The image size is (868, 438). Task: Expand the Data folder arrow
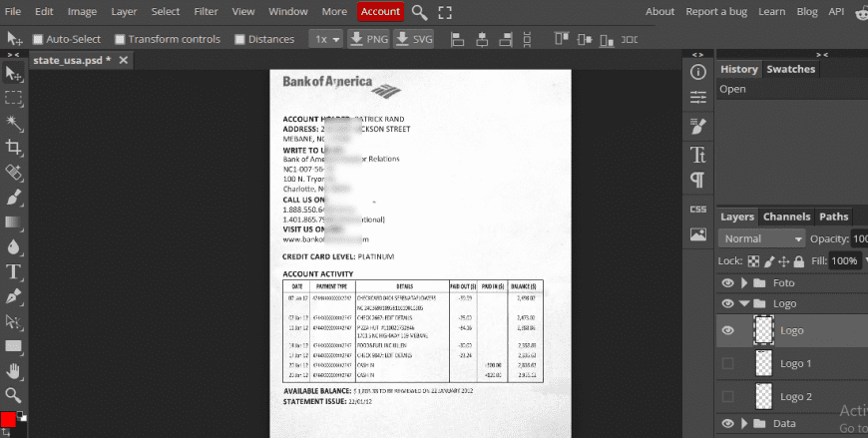point(744,424)
